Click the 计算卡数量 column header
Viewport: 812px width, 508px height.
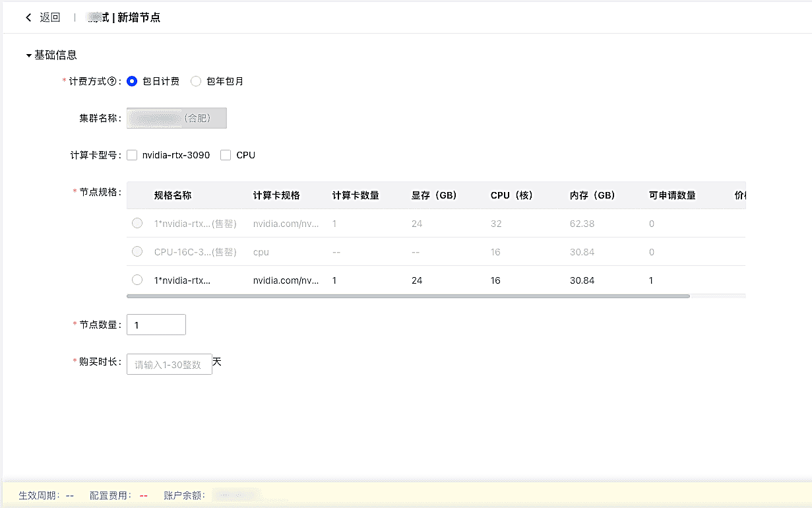tap(356, 196)
